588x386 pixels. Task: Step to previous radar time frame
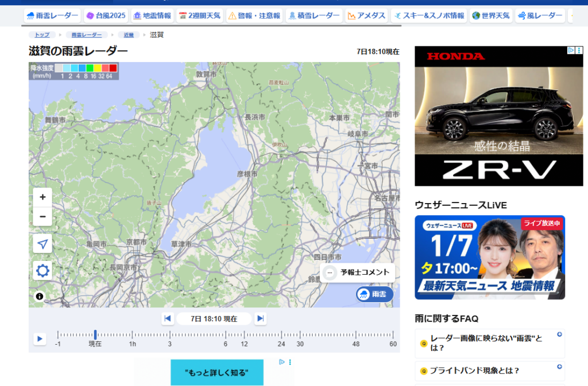(168, 318)
